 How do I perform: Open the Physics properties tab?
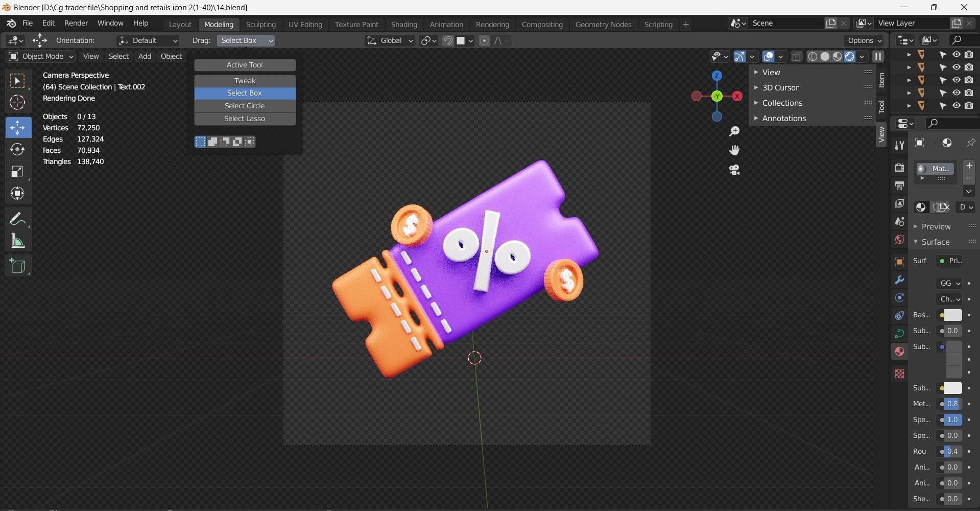pos(899,316)
